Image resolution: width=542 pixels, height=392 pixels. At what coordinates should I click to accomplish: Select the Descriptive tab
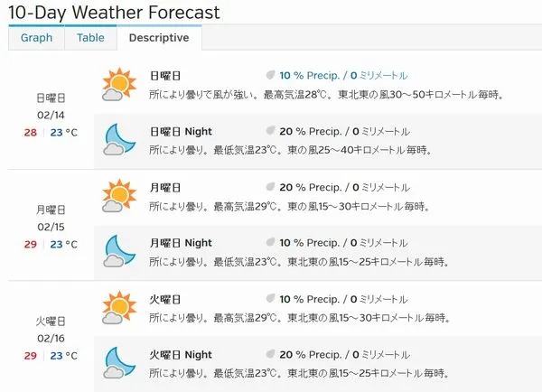pos(159,38)
